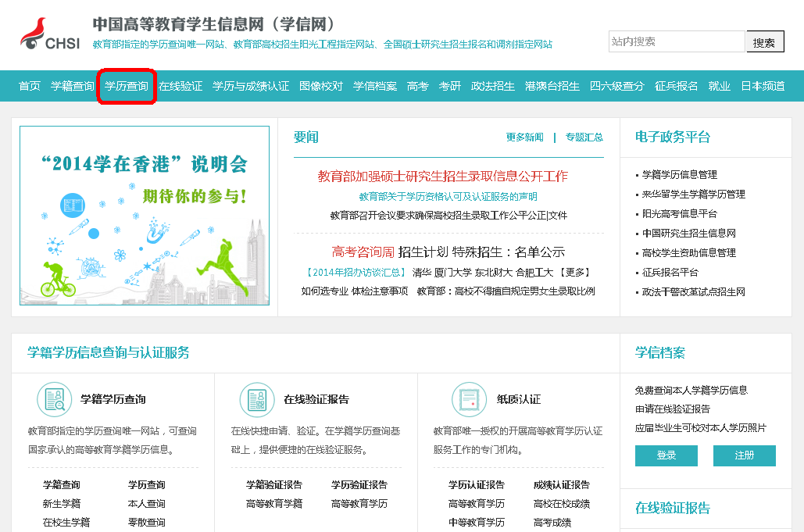
Task: Open 四六级查分 in the navigation bar
Action: (x=617, y=86)
